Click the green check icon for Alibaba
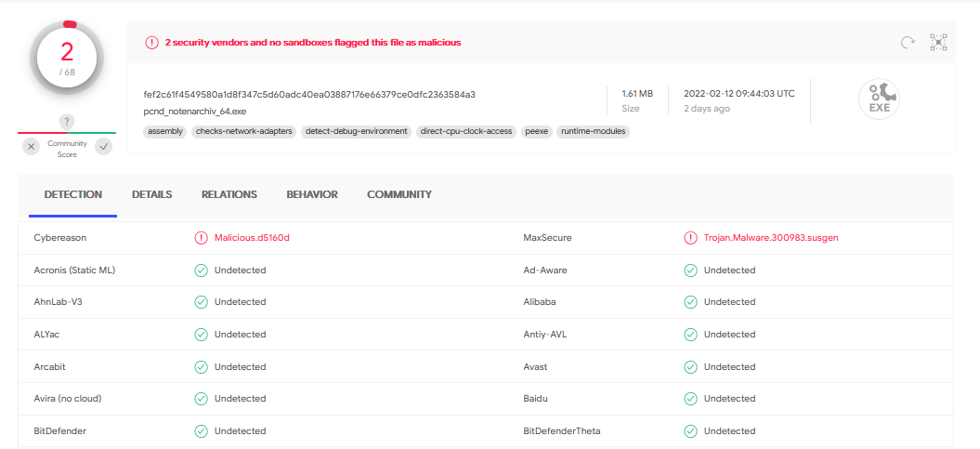Screen dimensions: 980x449 690,302
